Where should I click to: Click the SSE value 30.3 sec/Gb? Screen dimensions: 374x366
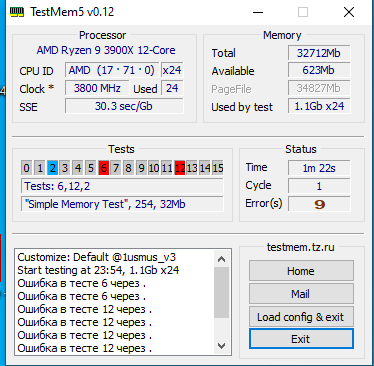click(124, 106)
